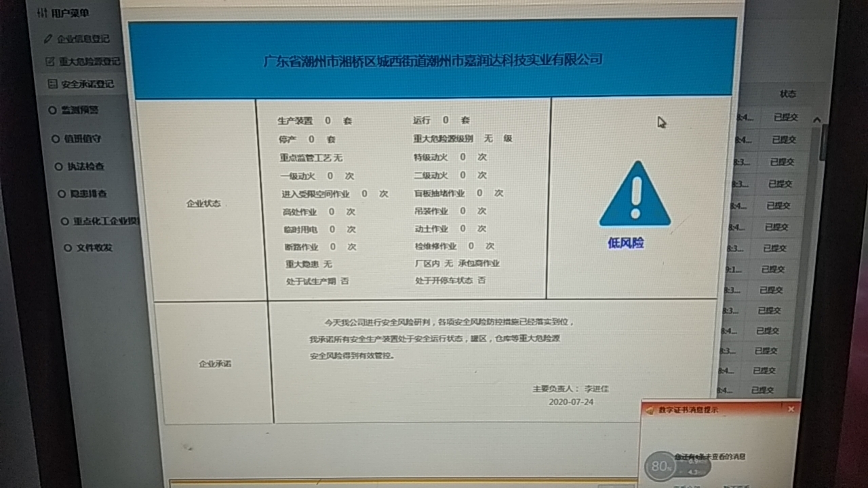
Task: Click the 数字证书消息提示 popup title
Action: click(x=688, y=410)
